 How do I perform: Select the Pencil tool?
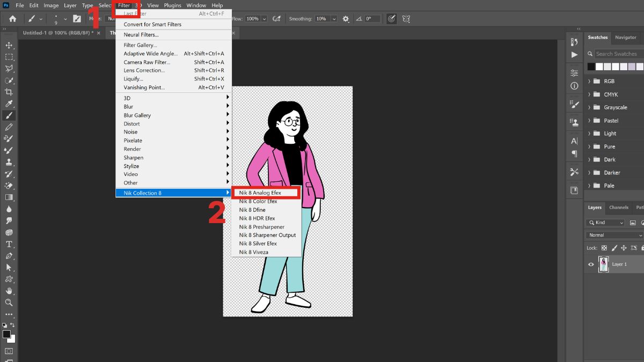tap(9, 127)
